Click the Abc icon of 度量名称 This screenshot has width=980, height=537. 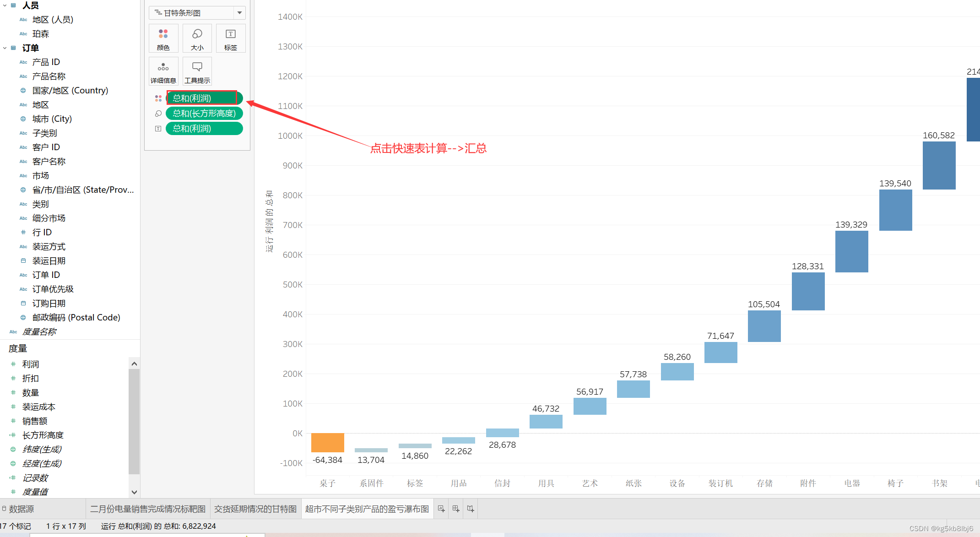coord(13,332)
